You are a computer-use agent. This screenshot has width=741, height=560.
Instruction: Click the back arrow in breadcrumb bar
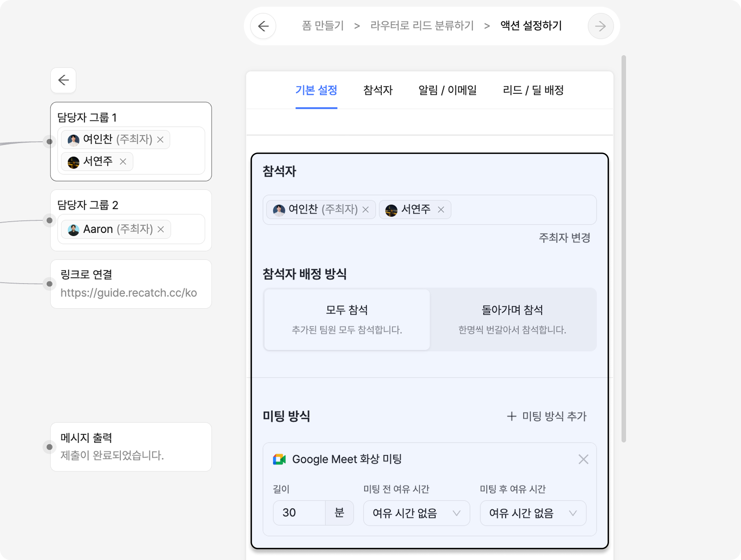pyautogui.click(x=263, y=26)
